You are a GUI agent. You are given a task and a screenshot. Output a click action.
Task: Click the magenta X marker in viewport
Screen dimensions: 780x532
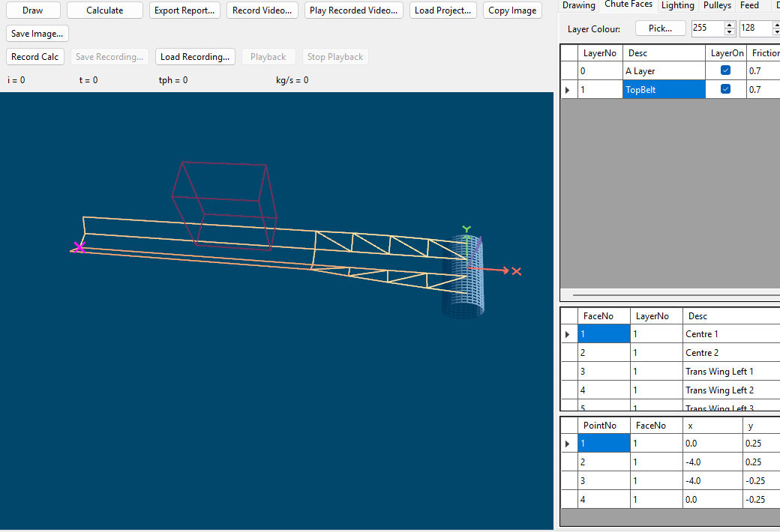(x=79, y=247)
